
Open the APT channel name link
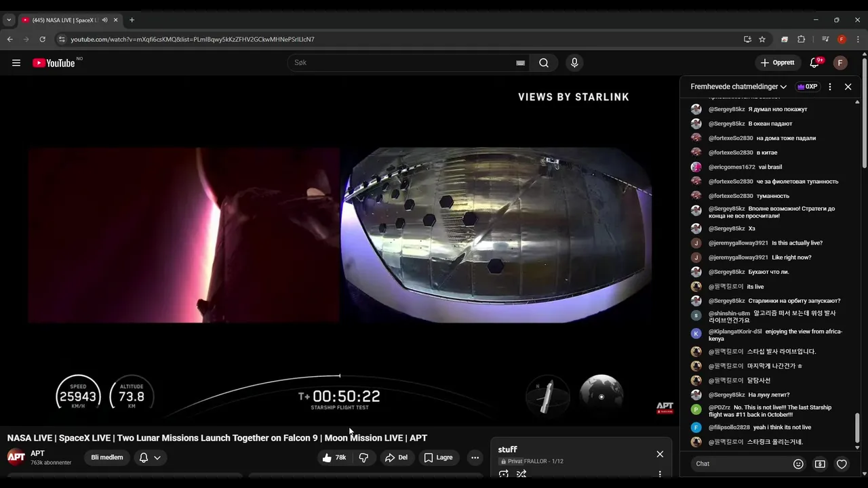(x=37, y=453)
